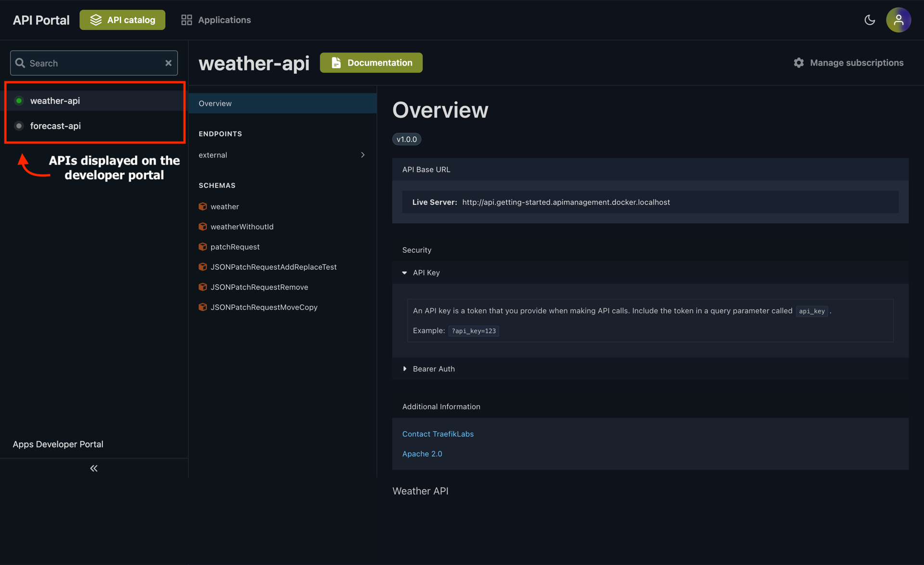Select forecast-api in the API list
The image size is (924, 565).
(95, 126)
